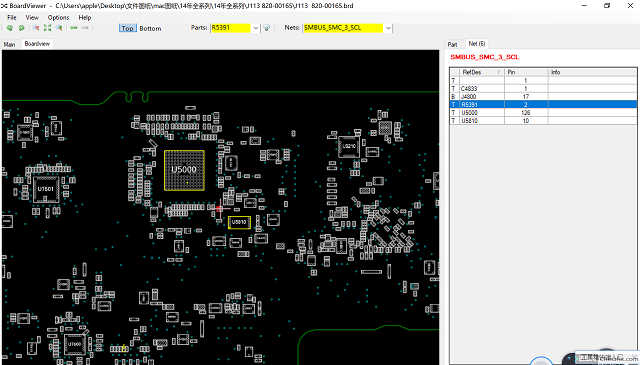Switch board view to Bottom side

click(x=150, y=29)
